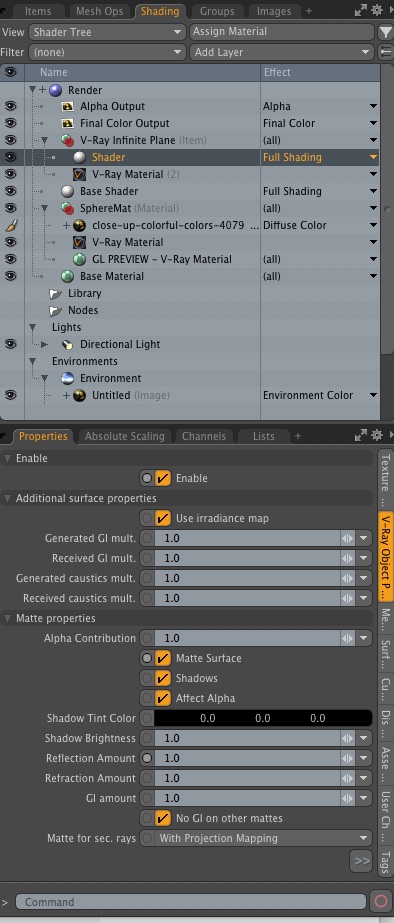The image size is (394, 923).
Task: Click the Library folder icon
Action: (56, 293)
